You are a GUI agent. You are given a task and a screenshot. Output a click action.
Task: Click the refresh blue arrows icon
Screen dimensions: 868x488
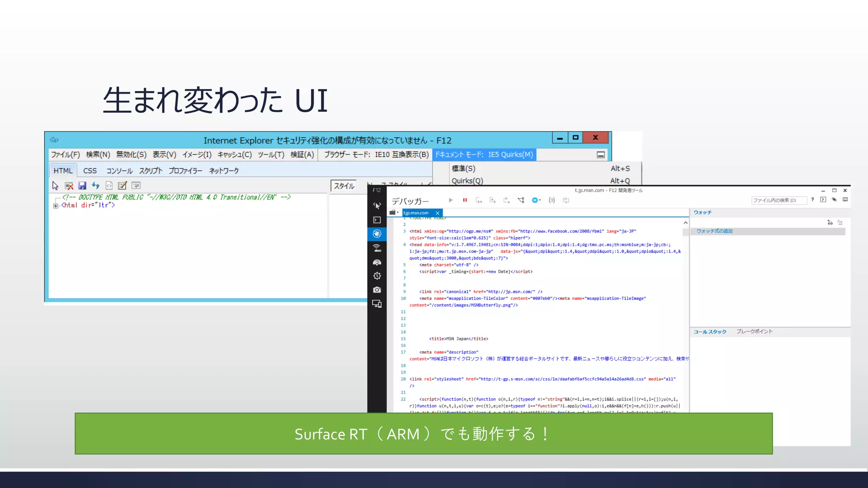click(96, 186)
